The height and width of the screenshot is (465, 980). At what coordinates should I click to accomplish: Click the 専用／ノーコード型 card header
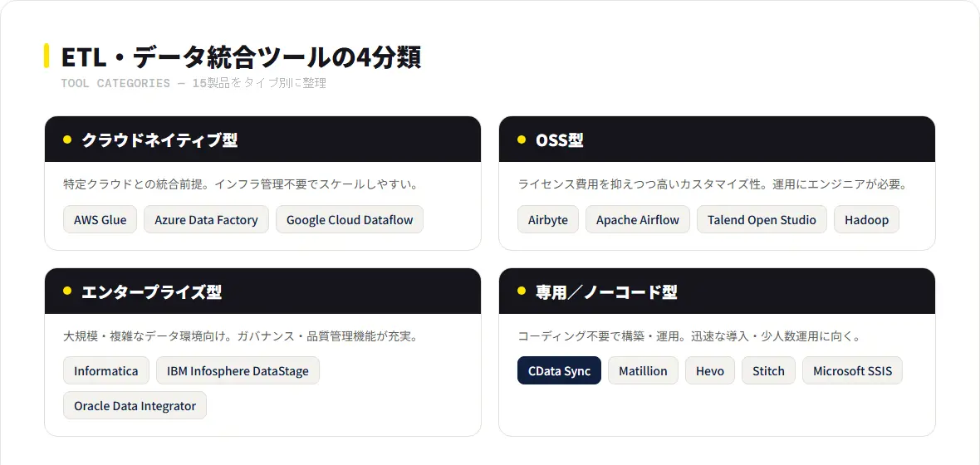[x=717, y=291]
